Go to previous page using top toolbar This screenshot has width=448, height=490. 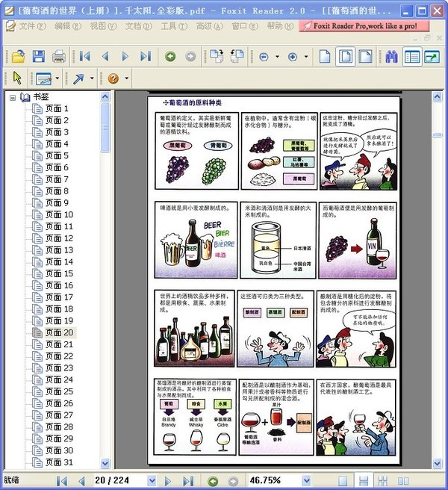point(105,57)
